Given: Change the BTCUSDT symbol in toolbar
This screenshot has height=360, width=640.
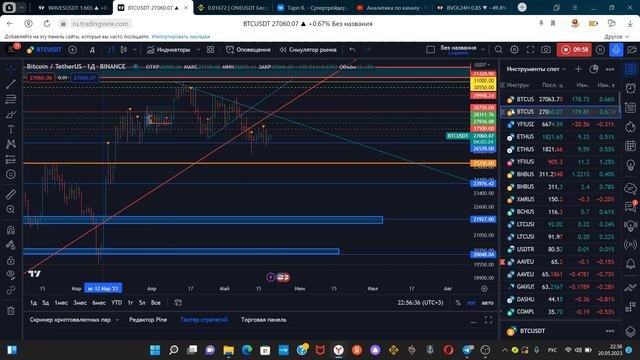Looking at the screenshot, I should pos(44,50).
